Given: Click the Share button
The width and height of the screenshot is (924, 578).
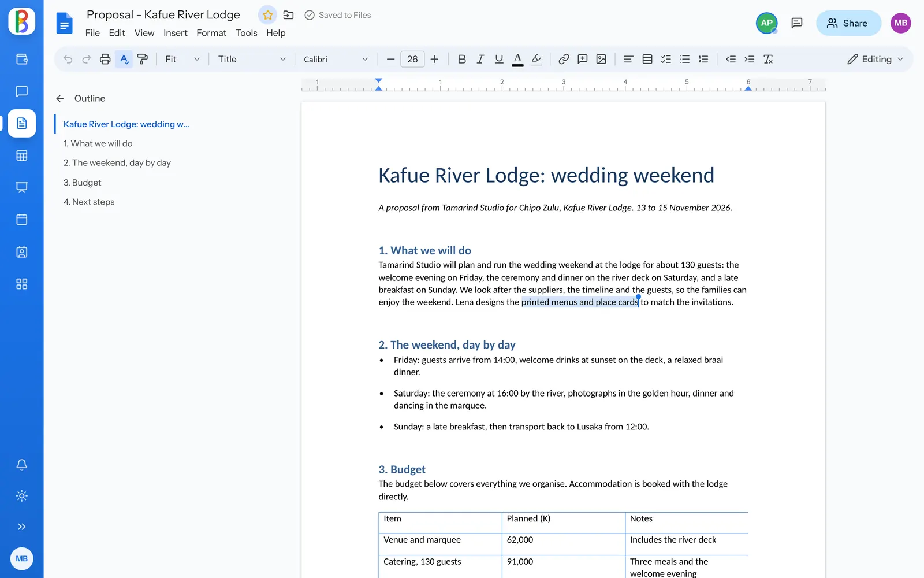Looking at the screenshot, I should point(848,23).
